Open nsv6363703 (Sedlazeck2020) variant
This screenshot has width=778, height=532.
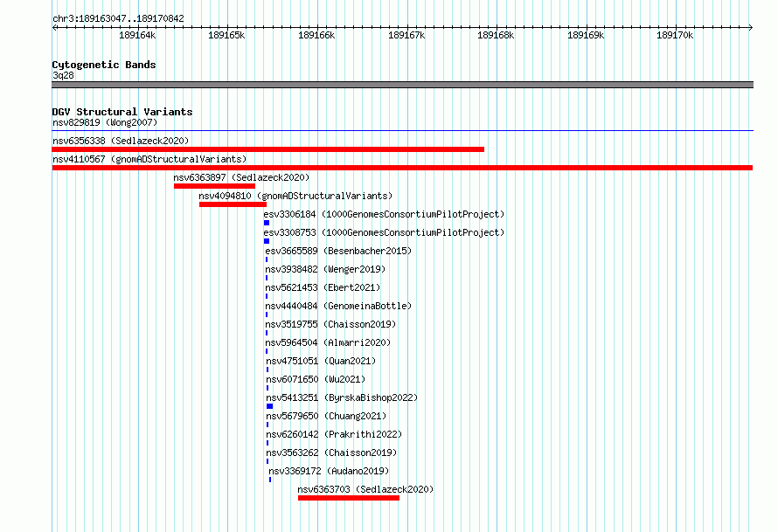pos(365,489)
